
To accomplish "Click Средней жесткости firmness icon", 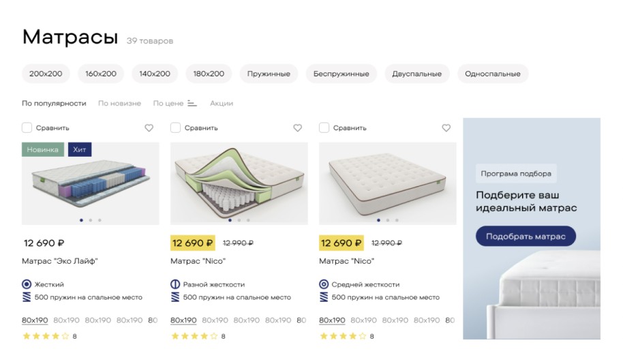I will 324,284.
